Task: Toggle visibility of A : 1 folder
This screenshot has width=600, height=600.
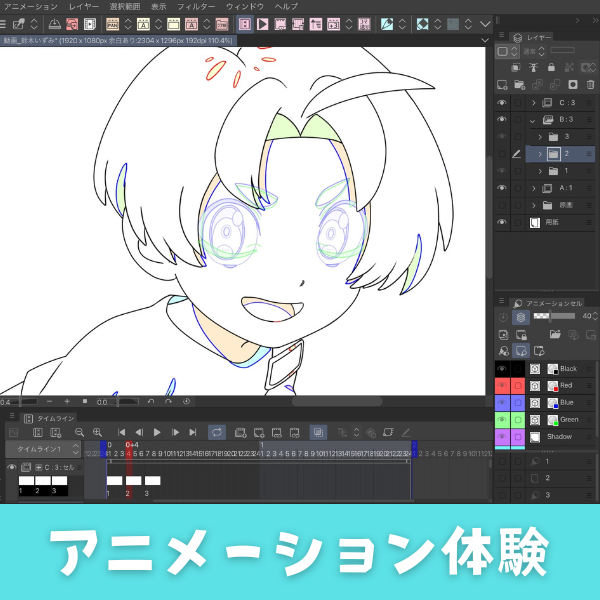Action: 502,188
